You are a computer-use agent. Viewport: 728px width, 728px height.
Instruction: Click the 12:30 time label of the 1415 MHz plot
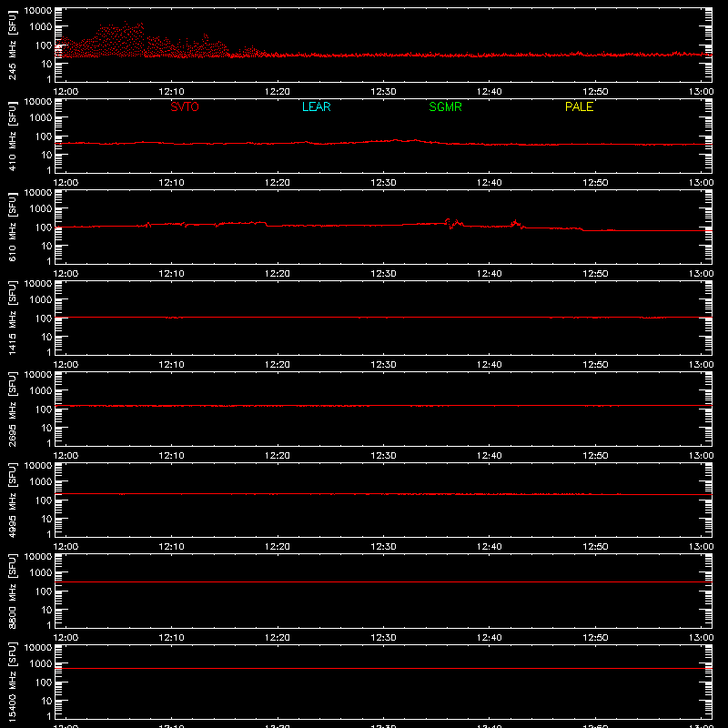(x=383, y=365)
